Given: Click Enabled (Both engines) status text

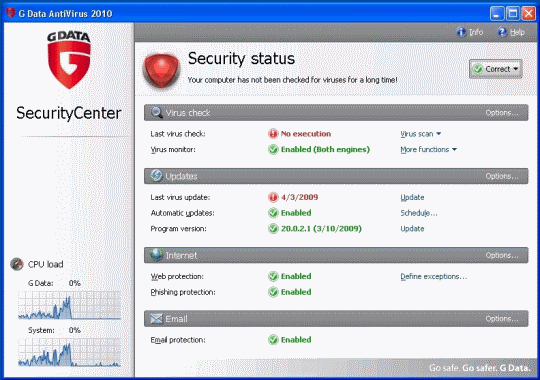Looking at the screenshot, I should [x=325, y=150].
